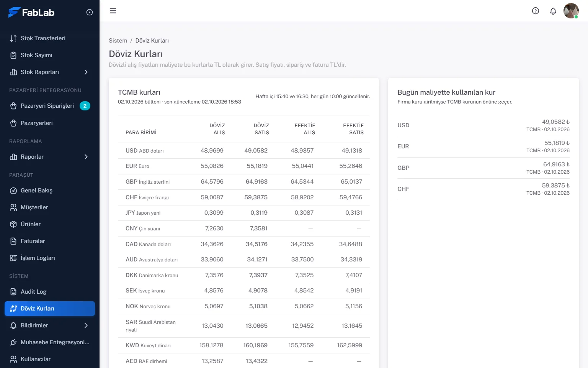Toggle the sidebar pin circle icon
Screen dimensions: 588x368
pyautogui.click(x=90, y=12)
